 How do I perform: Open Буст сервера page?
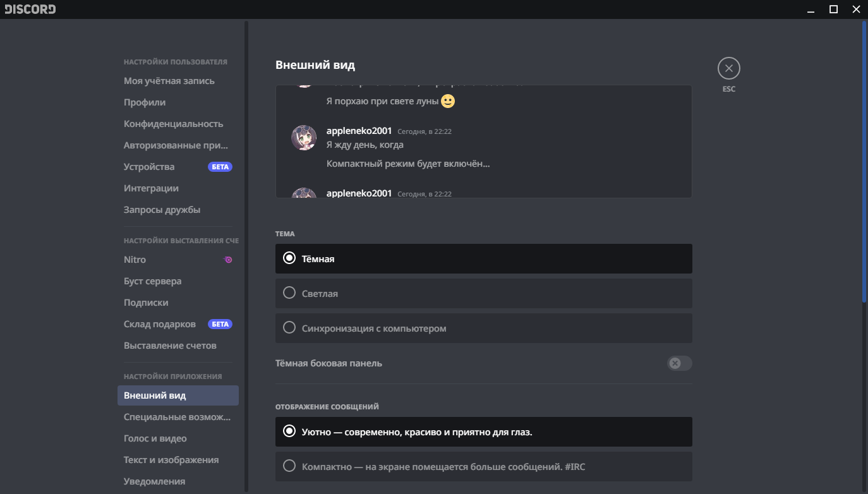point(178,281)
